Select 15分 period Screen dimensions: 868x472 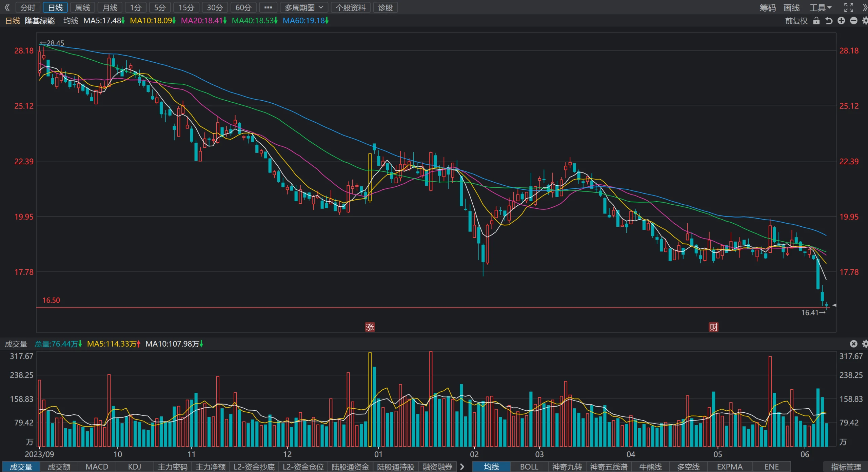pyautogui.click(x=186, y=7)
